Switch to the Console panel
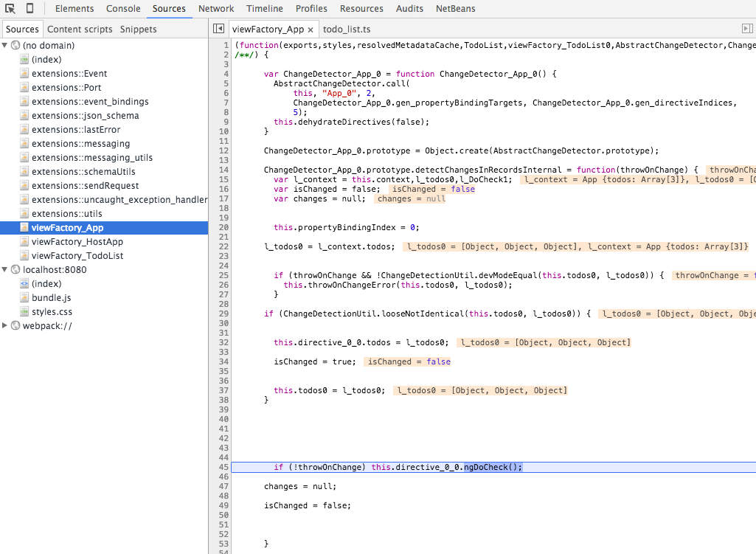The width and height of the screenshot is (756, 554). tap(122, 8)
